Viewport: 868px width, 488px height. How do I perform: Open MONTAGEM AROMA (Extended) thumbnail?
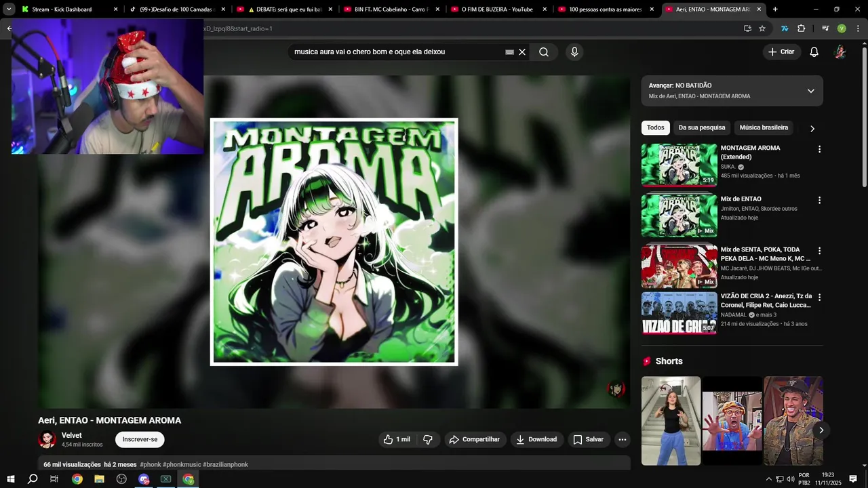coord(679,164)
